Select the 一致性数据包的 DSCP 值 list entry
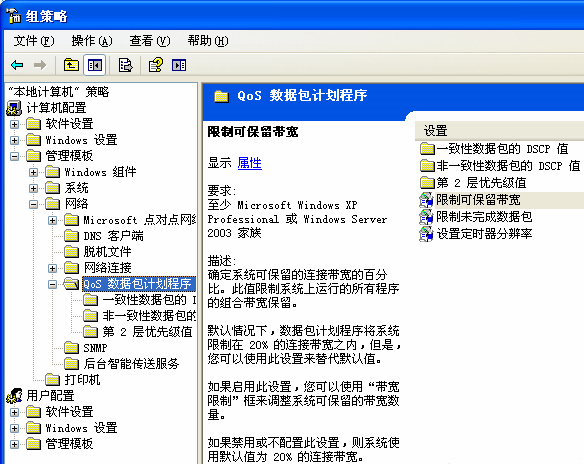 502,149
